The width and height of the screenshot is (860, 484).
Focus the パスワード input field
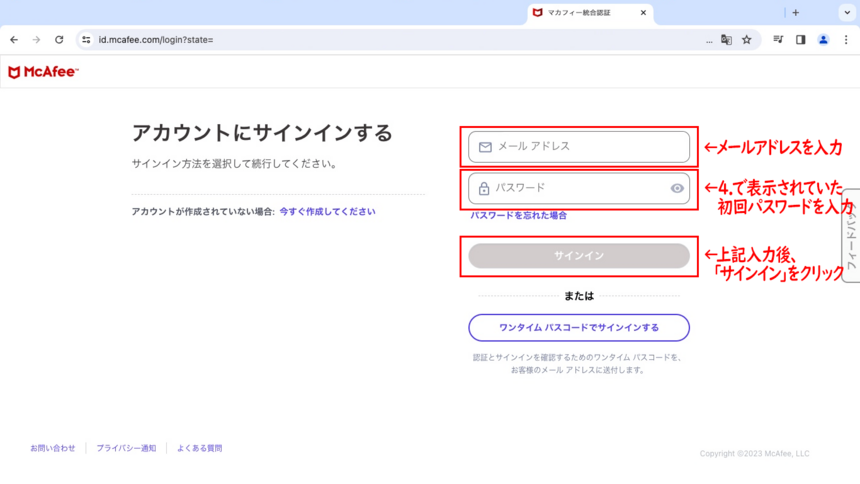(x=579, y=188)
